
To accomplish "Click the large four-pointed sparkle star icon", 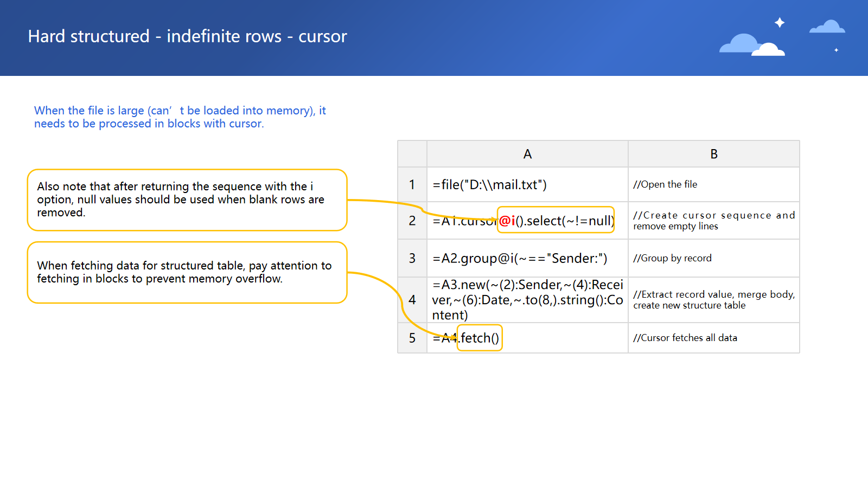I will pyautogui.click(x=780, y=23).
